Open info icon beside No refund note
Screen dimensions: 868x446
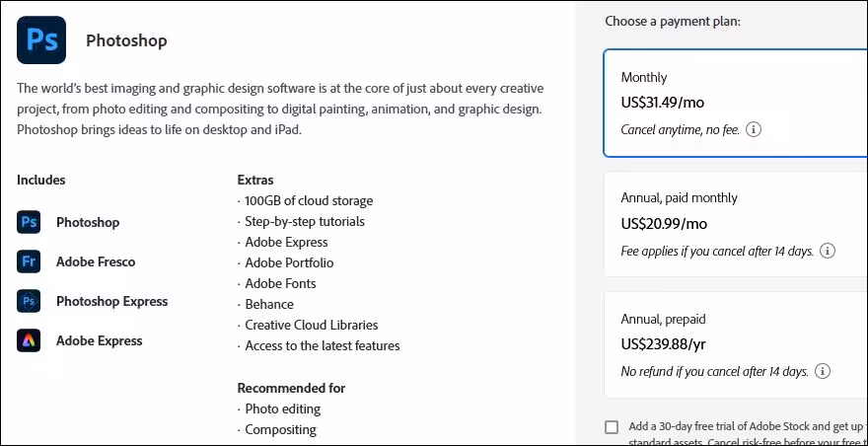[823, 371]
